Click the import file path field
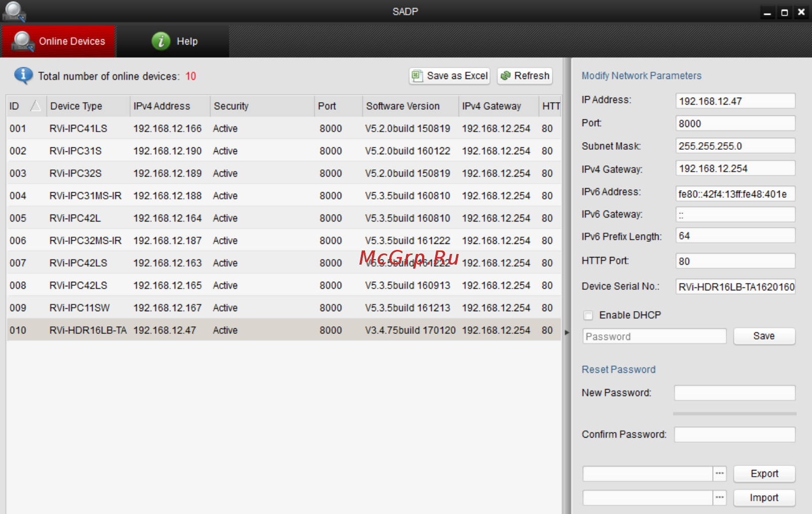 [x=647, y=497]
